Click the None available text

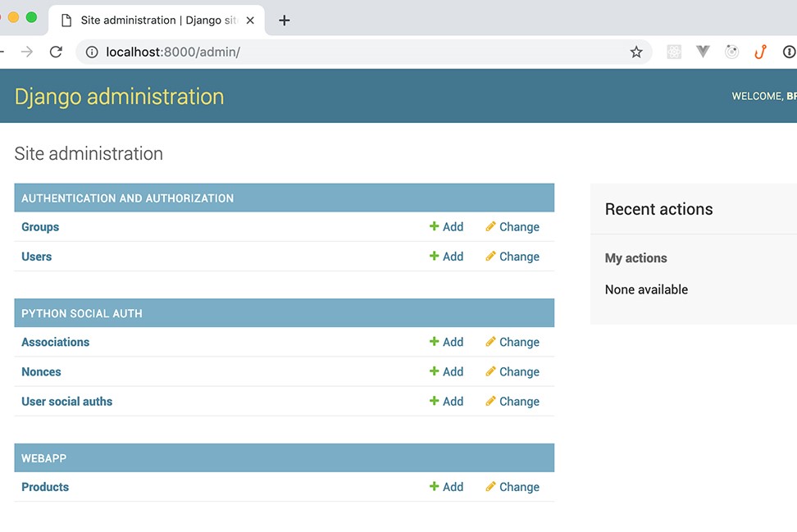click(647, 289)
